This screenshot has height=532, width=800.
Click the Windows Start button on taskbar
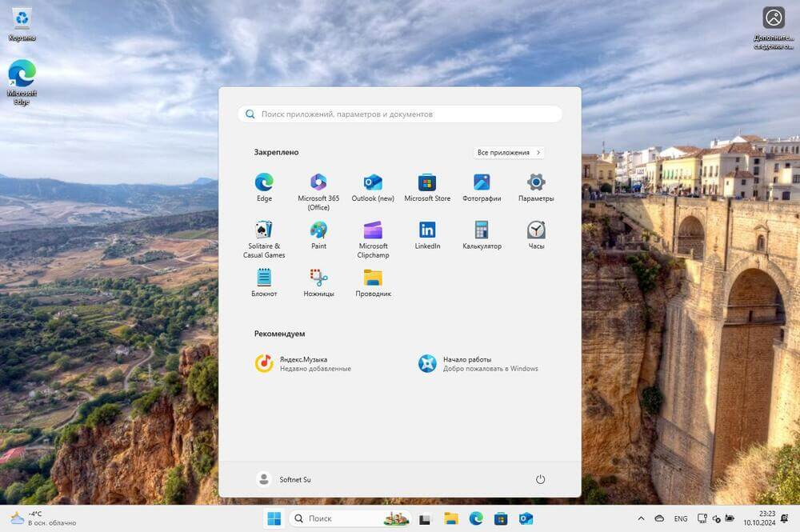pyautogui.click(x=274, y=518)
